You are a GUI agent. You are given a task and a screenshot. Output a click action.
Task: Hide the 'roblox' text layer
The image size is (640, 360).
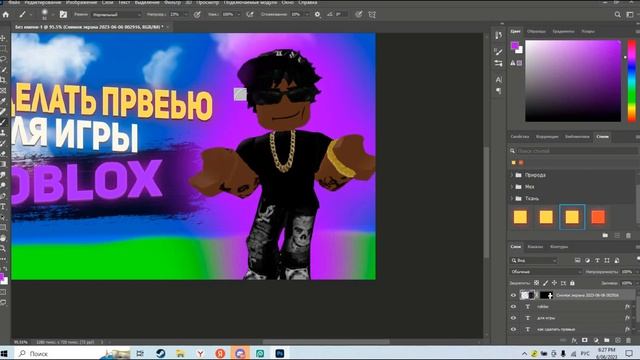(513, 307)
